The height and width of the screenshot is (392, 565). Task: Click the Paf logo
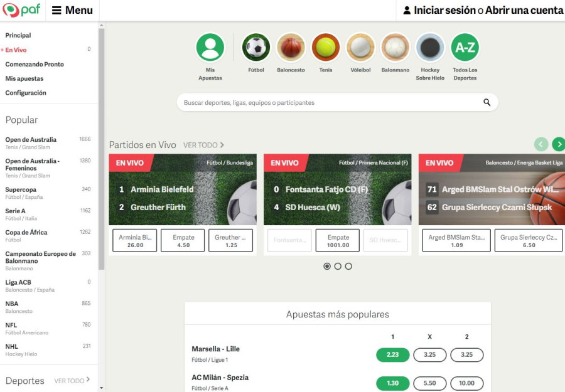tap(21, 10)
